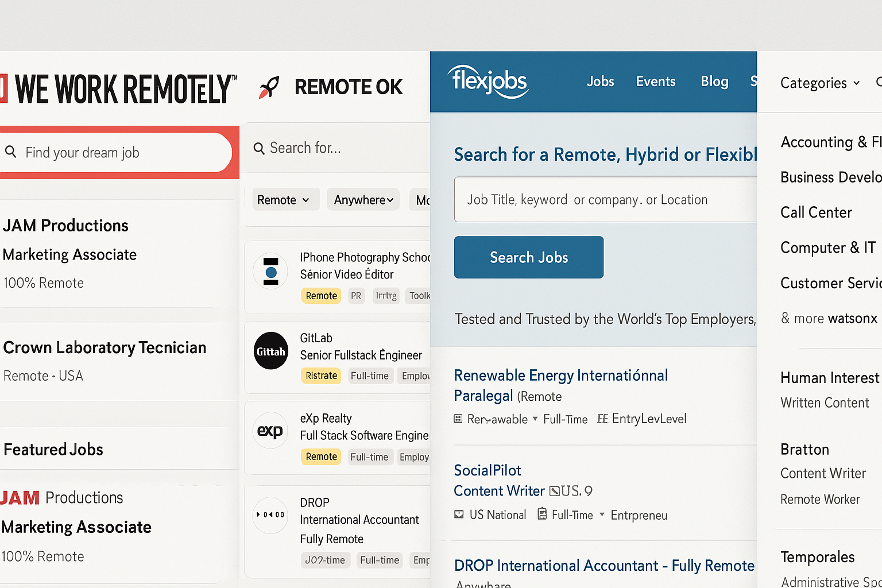Open the top JAM Productions listing

[65, 226]
